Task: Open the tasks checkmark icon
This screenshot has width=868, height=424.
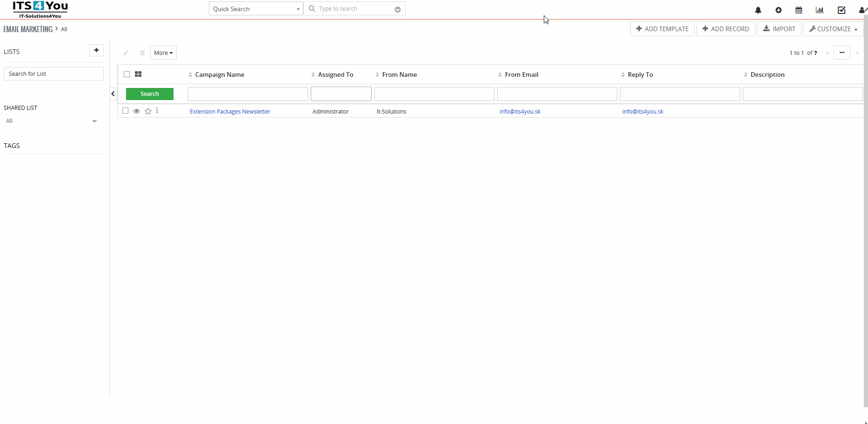Action: point(841,10)
